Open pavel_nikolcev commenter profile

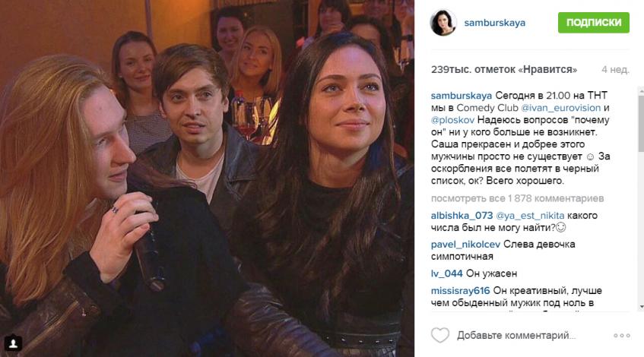(465, 245)
